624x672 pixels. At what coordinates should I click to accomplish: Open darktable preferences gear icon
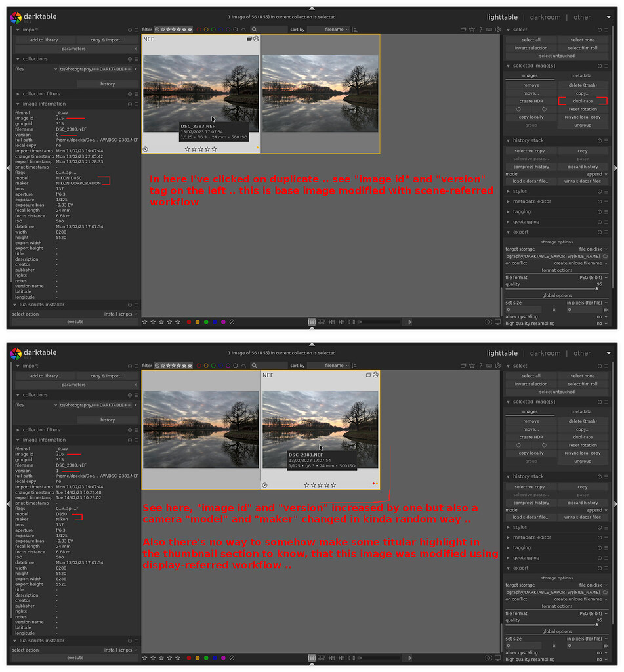tap(497, 30)
